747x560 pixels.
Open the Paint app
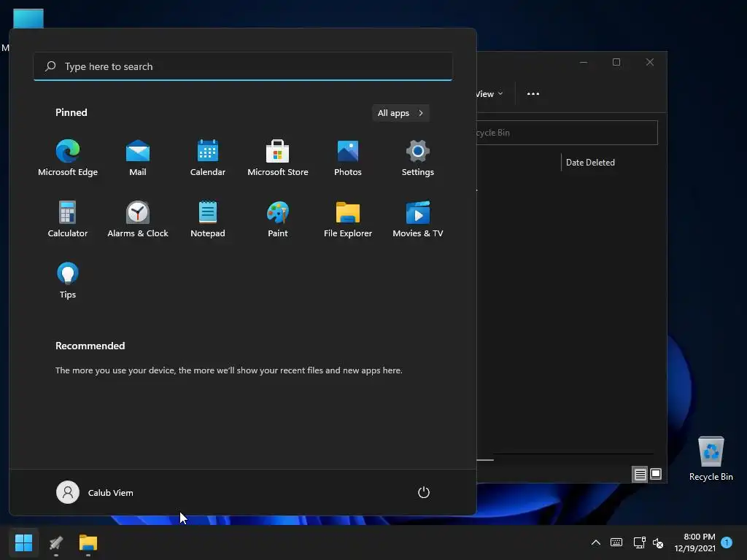coord(278,219)
